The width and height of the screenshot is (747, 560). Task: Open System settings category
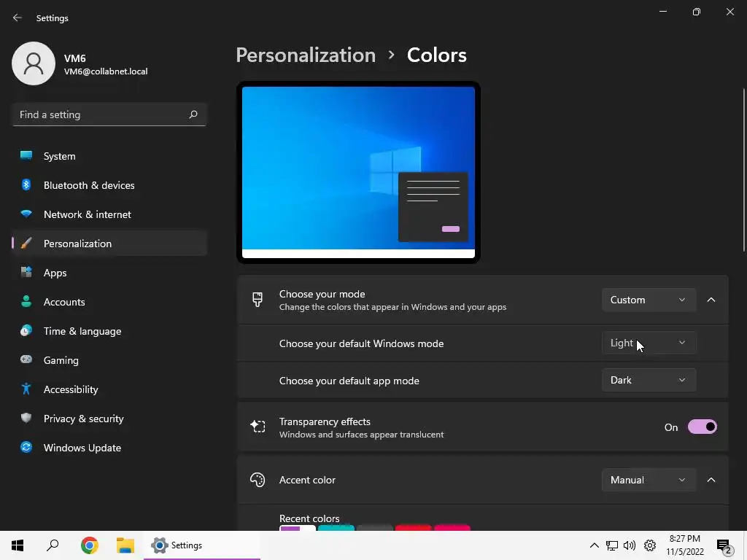click(109, 156)
